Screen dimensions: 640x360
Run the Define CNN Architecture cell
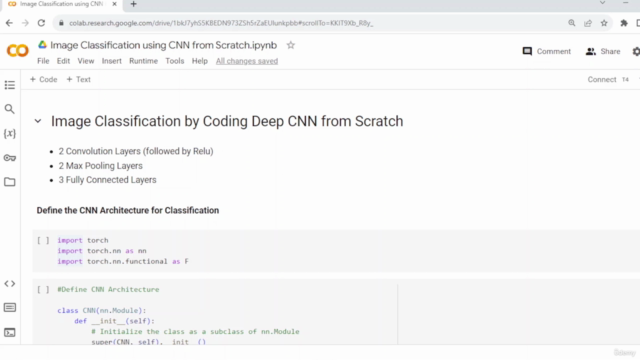tap(43, 289)
